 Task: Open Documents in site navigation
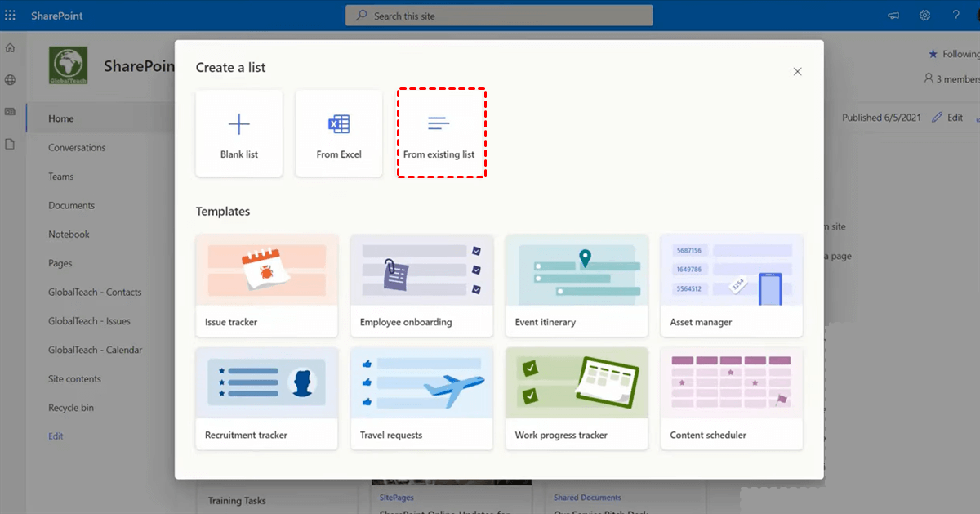point(72,206)
